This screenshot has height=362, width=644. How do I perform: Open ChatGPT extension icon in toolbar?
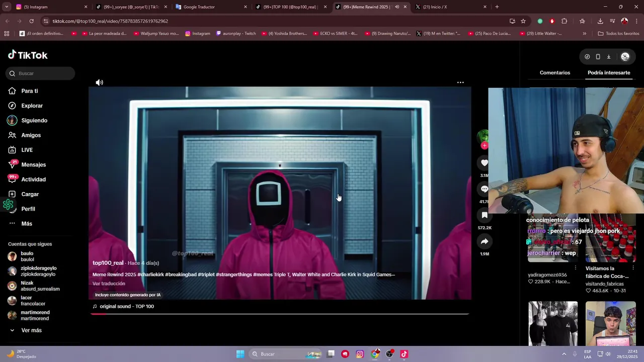tap(540, 21)
